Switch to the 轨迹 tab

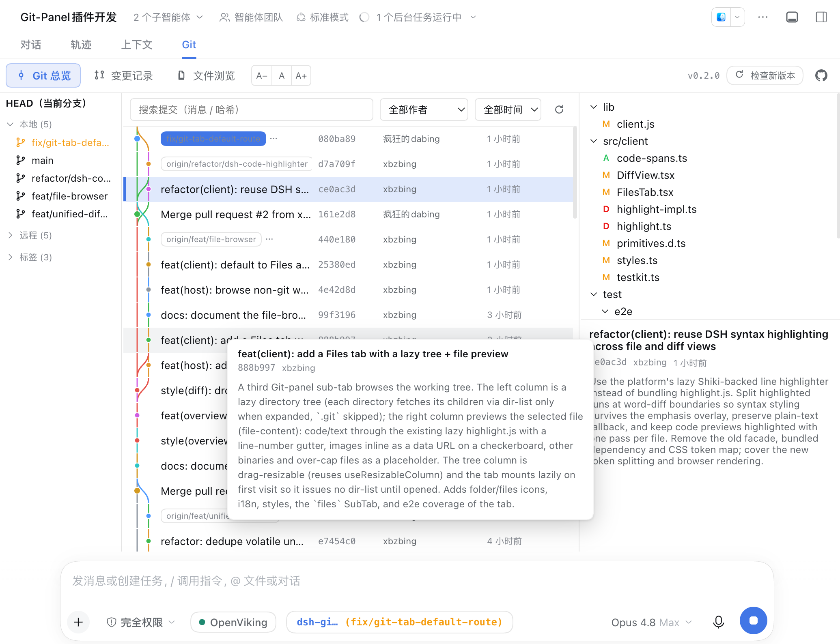click(81, 45)
